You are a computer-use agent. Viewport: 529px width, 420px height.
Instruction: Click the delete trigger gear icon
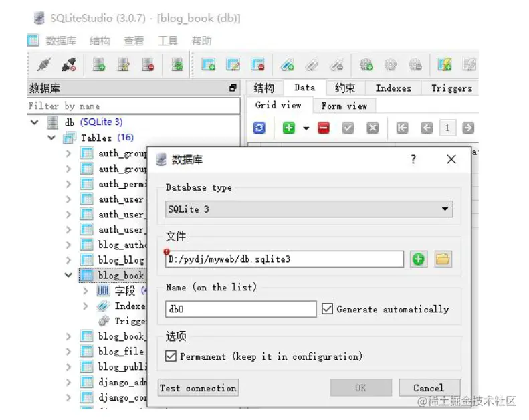point(415,64)
